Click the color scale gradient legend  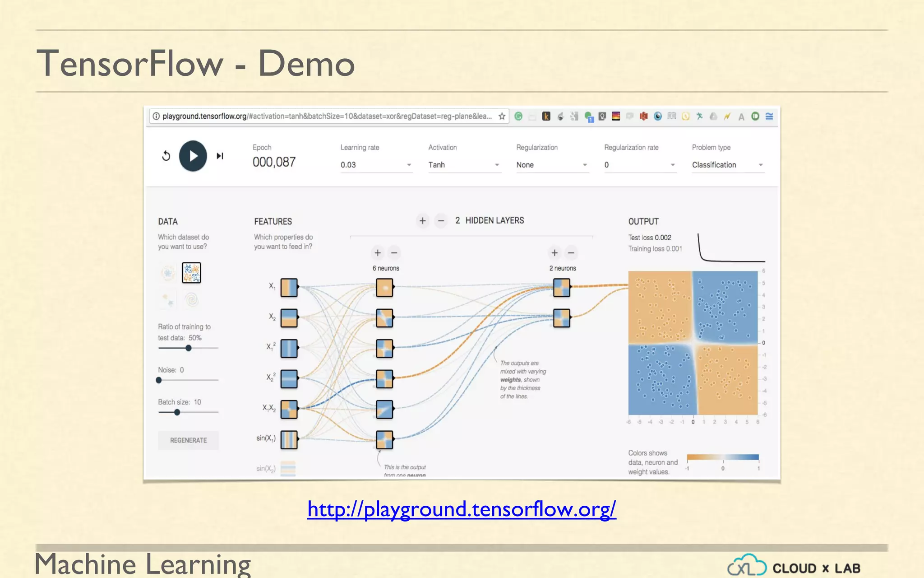[x=723, y=457]
